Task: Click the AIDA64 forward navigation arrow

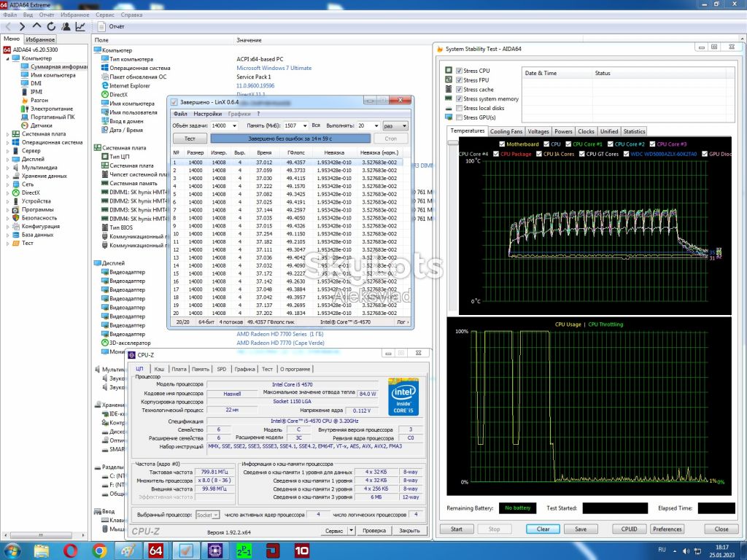Action: 22,27
